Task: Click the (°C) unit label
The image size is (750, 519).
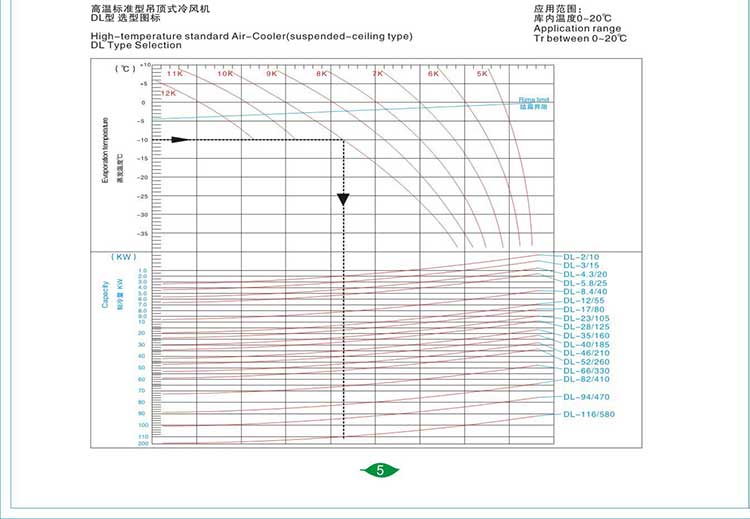Action: pos(123,68)
